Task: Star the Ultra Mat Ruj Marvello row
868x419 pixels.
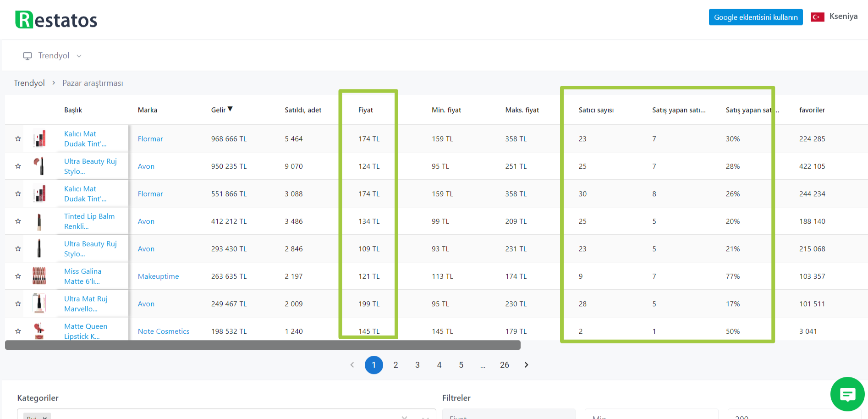Action: [x=18, y=303]
